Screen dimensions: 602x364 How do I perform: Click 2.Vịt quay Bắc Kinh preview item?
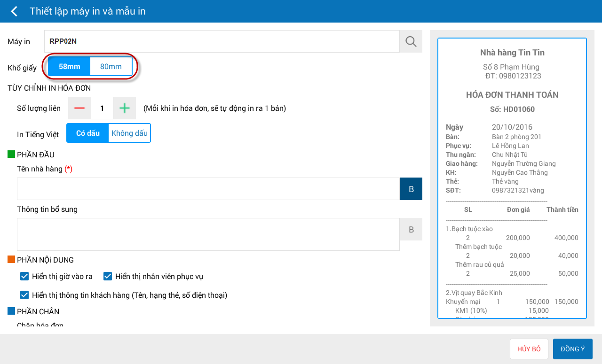(474, 293)
